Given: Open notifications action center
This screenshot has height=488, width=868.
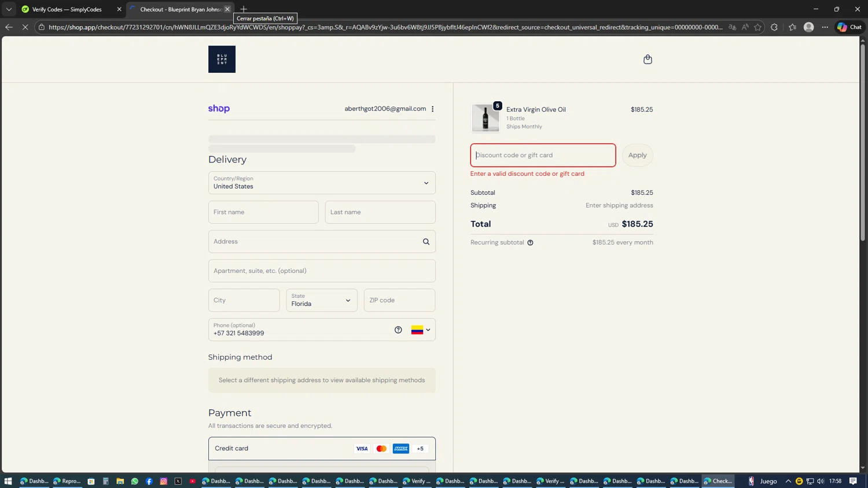Looking at the screenshot, I should pyautogui.click(x=854, y=481).
